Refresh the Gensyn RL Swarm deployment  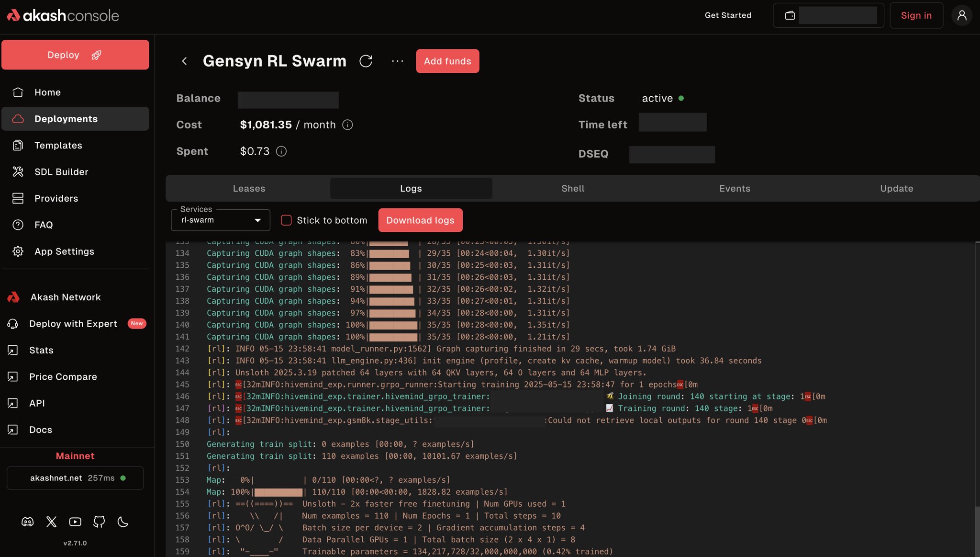pyautogui.click(x=366, y=61)
